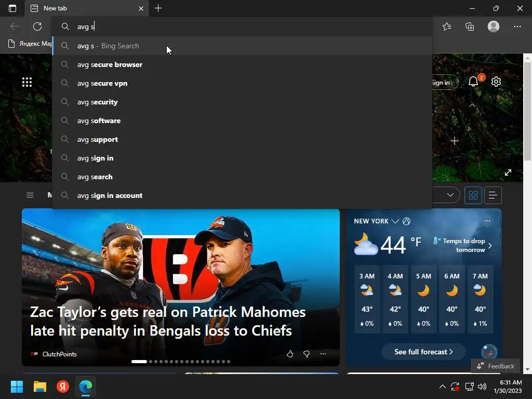Image resolution: width=532 pixels, height=399 pixels.
Task: Select the 'avg security' suggestion
Action: click(x=242, y=102)
